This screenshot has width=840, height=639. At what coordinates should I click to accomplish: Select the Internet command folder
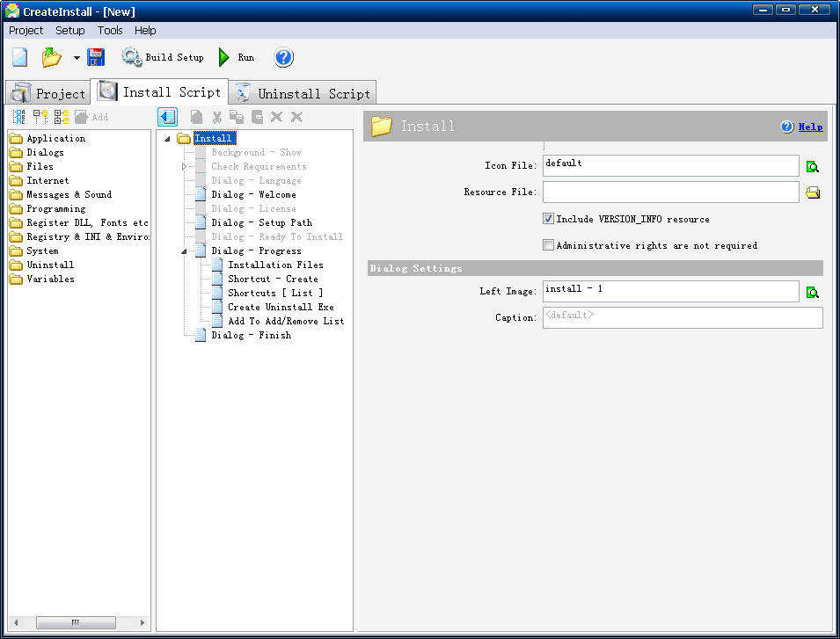[40, 180]
